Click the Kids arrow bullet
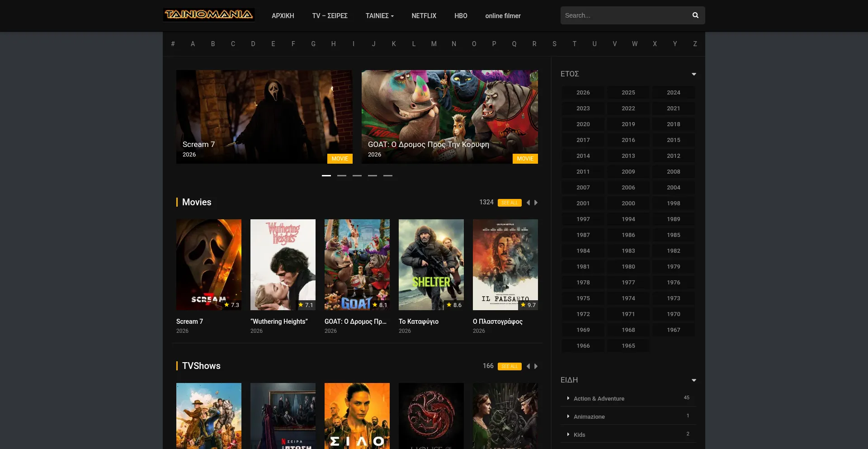This screenshot has height=449, width=868. click(568, 434)
